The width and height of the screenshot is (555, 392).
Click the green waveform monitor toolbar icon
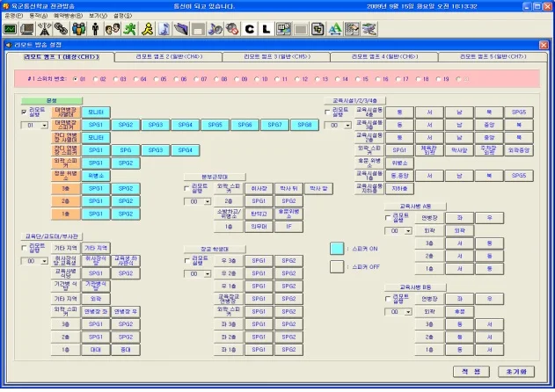click(10, 29)
